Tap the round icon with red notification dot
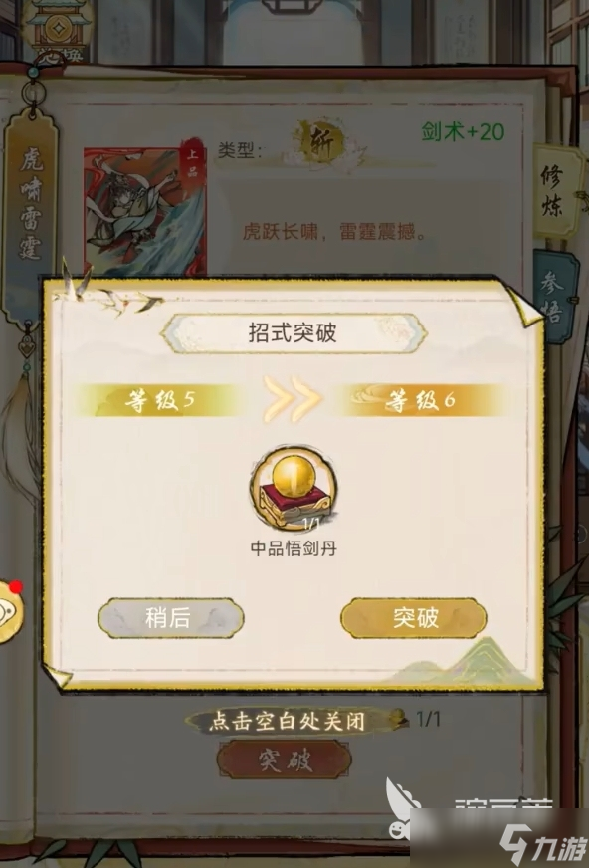This screenshot has width=589, height=868. pyautogui.click(x=10, y=610)
